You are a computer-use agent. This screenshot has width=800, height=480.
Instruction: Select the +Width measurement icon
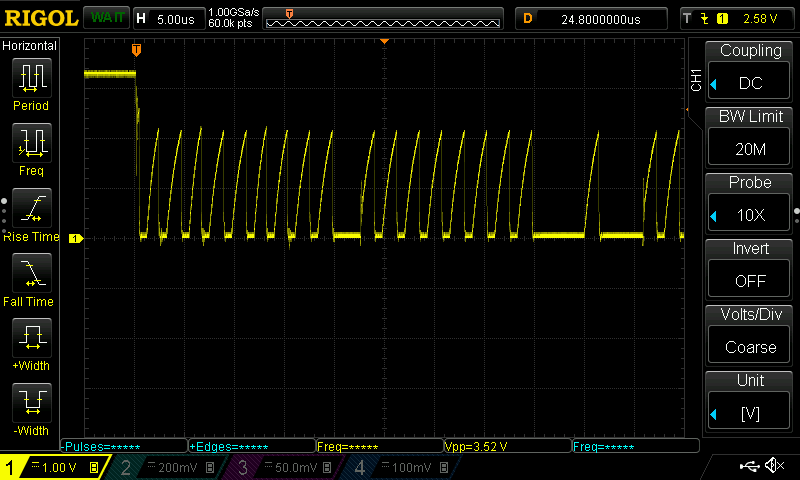[x=30, y=338]
